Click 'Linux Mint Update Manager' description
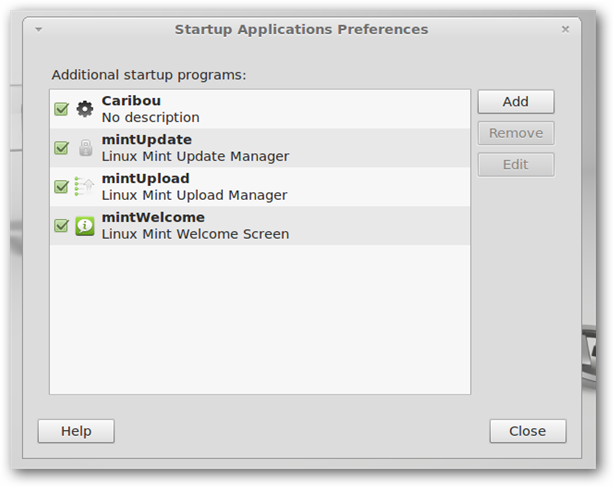This screenshot has width=614, height=487. 195,156
